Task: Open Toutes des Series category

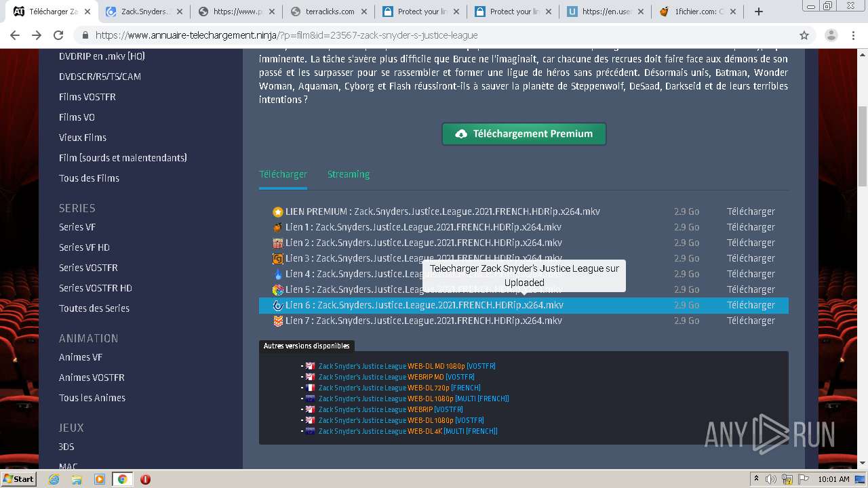Action: [x=94, y=308]
